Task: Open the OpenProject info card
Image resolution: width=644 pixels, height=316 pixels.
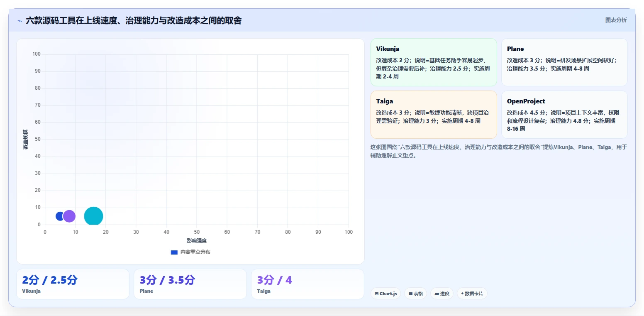Action: tap(564, 115)
